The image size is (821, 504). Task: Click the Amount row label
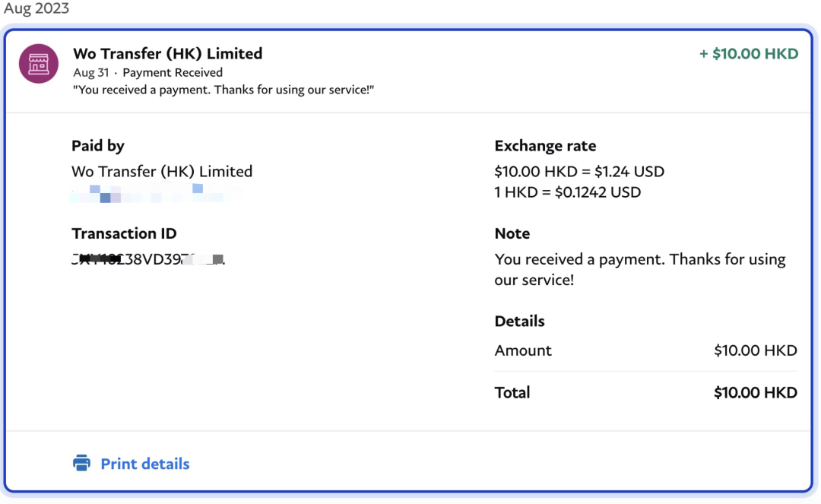coord(523,350)
